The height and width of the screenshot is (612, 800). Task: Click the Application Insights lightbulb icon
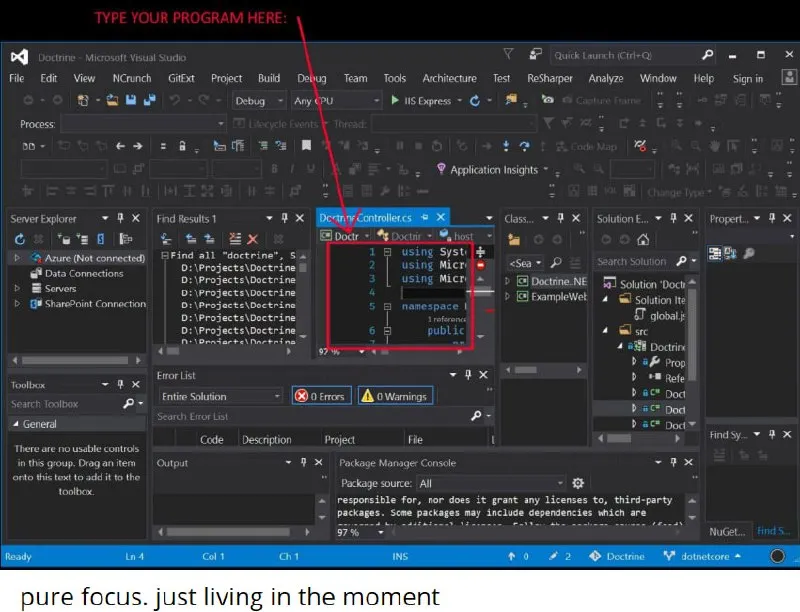(441, 169)
